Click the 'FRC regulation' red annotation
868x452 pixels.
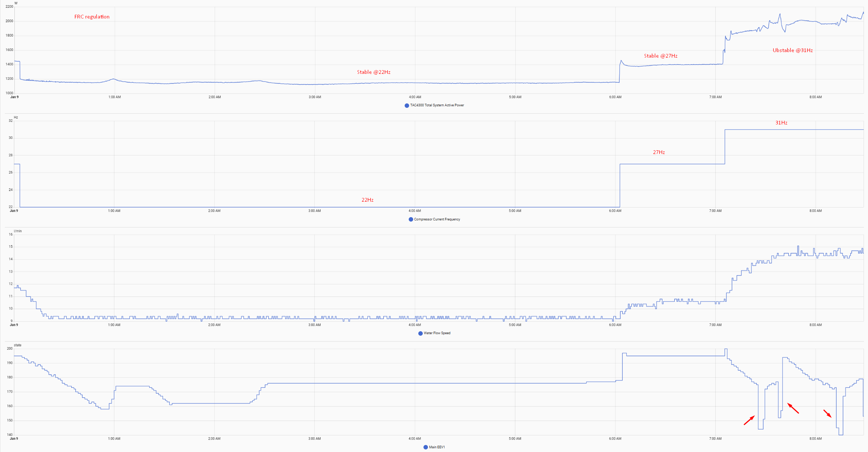92,17
